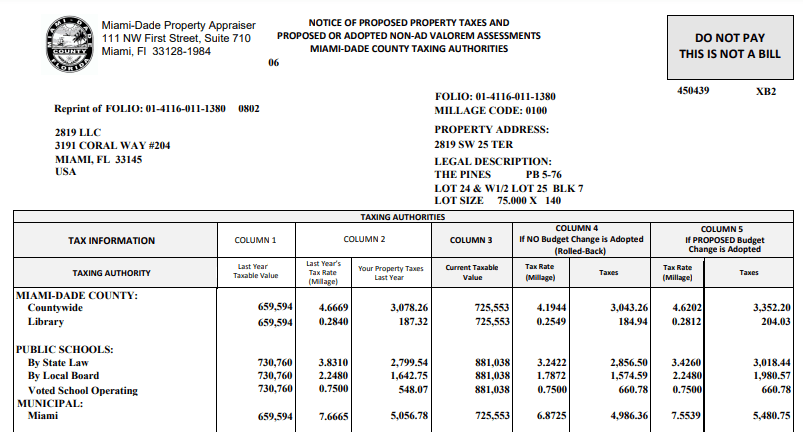This screenshot has width=803, height=432.
Task: Click the 'PUBLIC SCHOOLS:' section label
Action: [x=65, y=350]
